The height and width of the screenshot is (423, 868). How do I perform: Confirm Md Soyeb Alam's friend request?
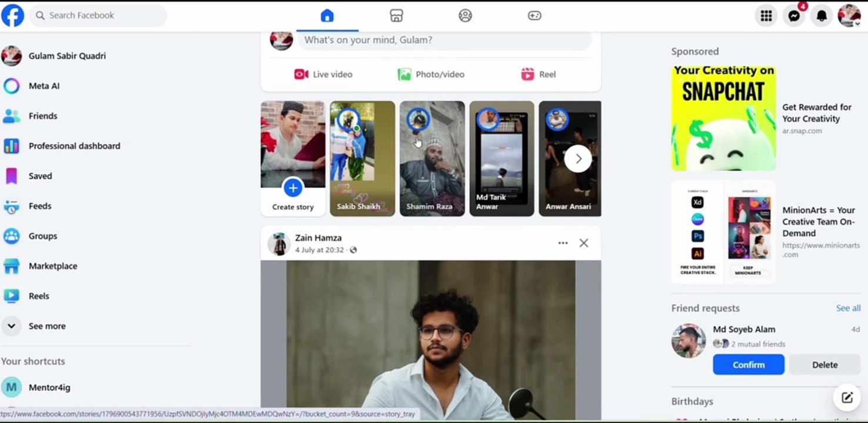pyautogui.click(x=749, y=365)
